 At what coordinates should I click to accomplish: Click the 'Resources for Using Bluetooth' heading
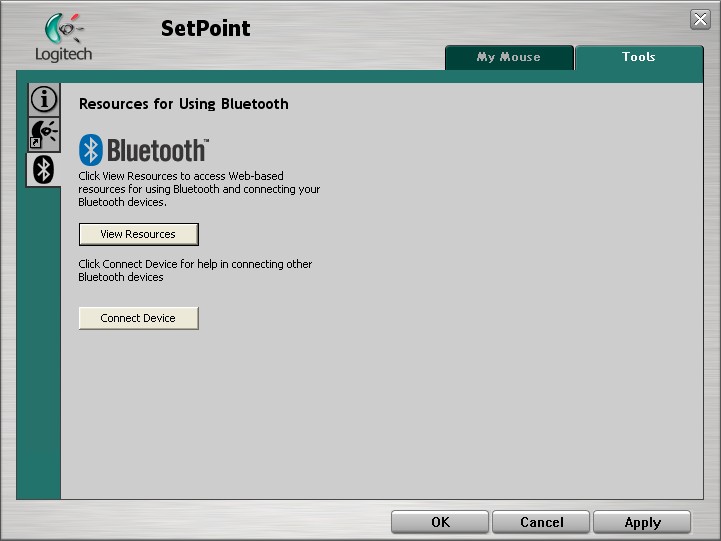(184, 104)
